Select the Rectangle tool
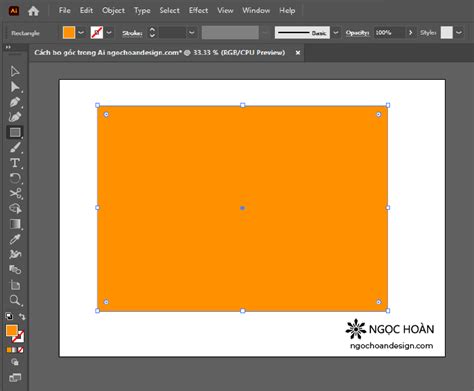 tap(15, 133)
